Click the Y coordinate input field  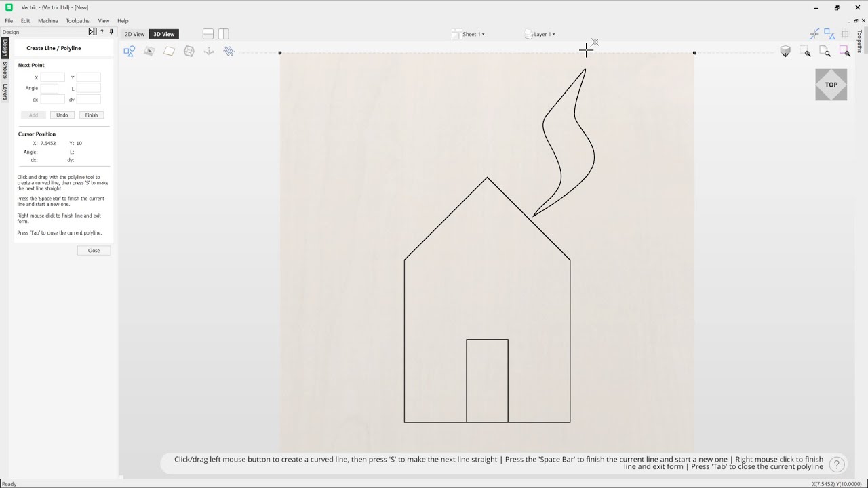click(x=89, y=77)
